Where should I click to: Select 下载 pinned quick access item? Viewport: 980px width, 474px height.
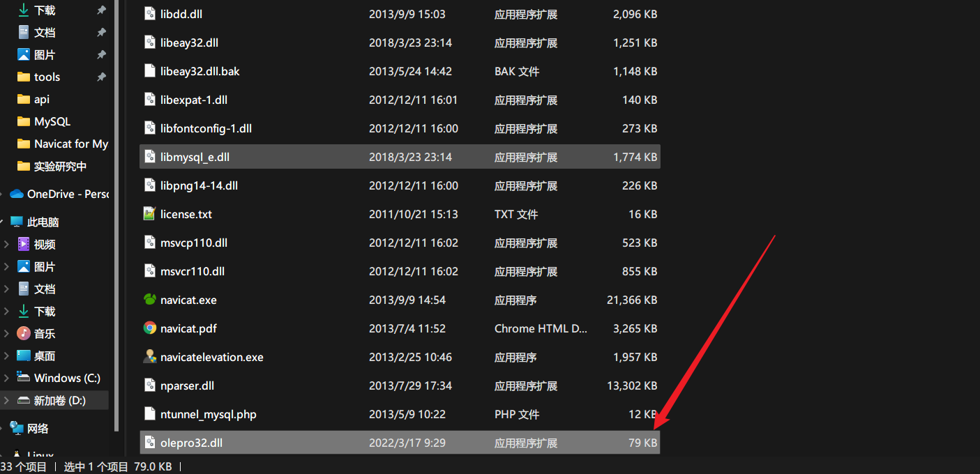coord(45,10)
